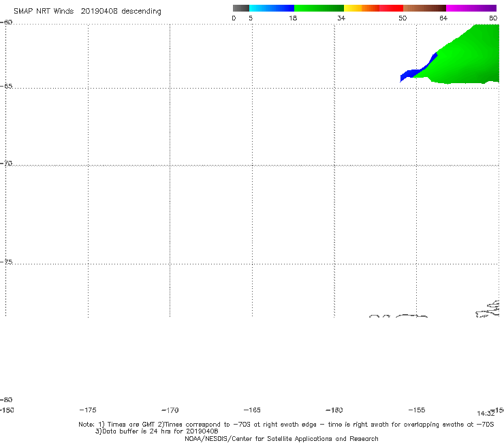The height and width of the screenshot is (443, 504).
Task: Click the swath time stamp '14:32'
Action: (x=486, y=414)
